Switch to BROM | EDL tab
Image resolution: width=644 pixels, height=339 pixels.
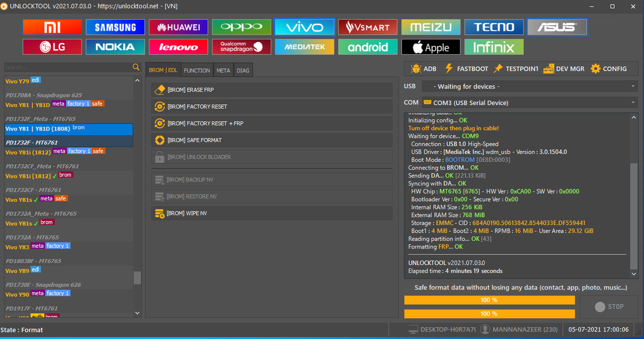pyautogui.click(x=163, y=71)
